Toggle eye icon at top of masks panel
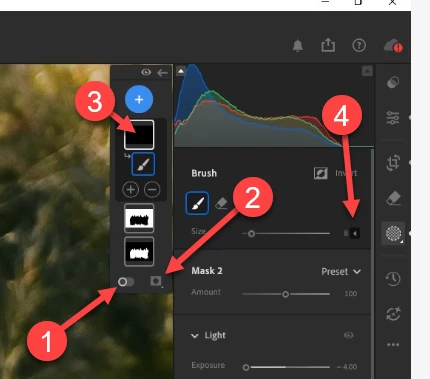This screenshot has height=379, width=430. (146, 72)
